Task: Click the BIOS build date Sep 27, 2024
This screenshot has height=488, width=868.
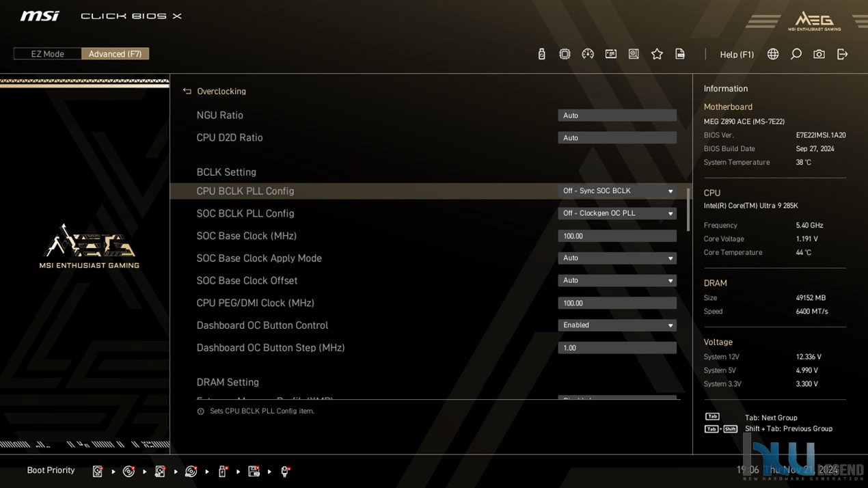Action: pos(815,149)
